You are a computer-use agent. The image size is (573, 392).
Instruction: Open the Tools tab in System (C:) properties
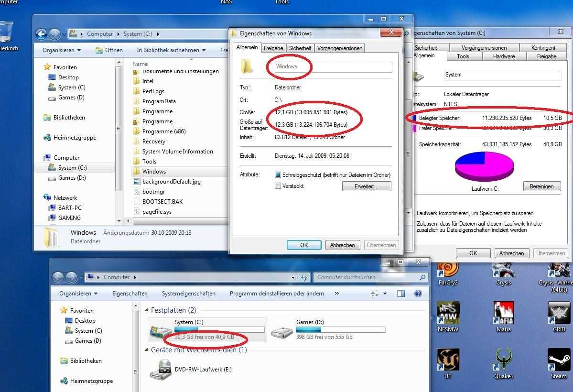pos(463,56)
